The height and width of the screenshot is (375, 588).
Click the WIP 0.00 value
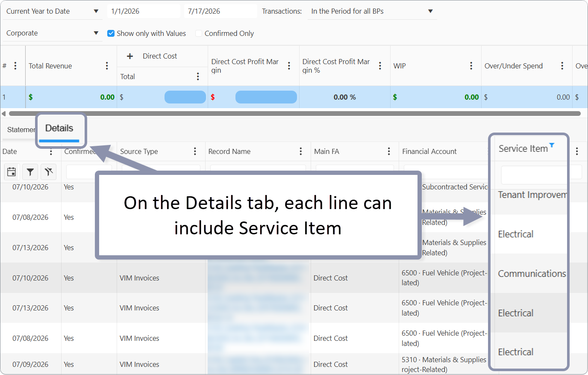tap(471, 97)
